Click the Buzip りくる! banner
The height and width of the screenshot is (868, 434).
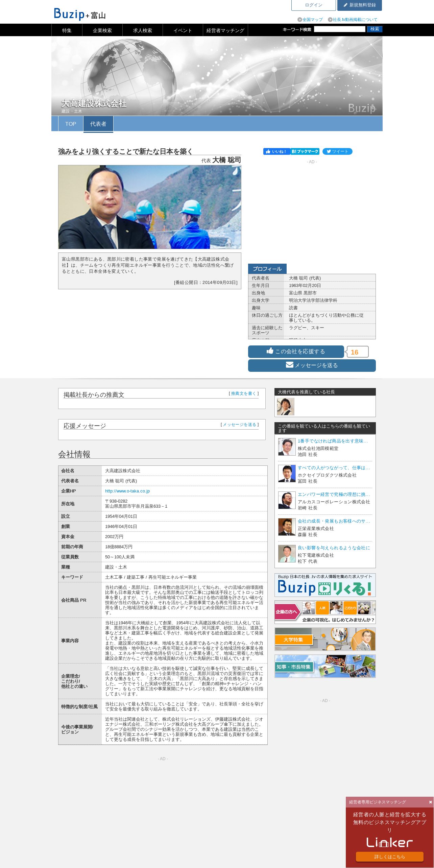pyautogui.click(x=325, y=585)
